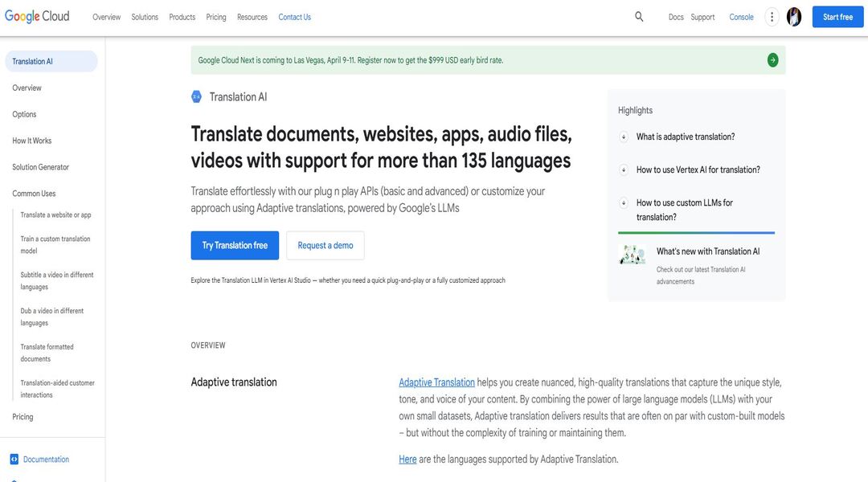
Task: Click the Translation AI product logo icon
Action: 196,96
